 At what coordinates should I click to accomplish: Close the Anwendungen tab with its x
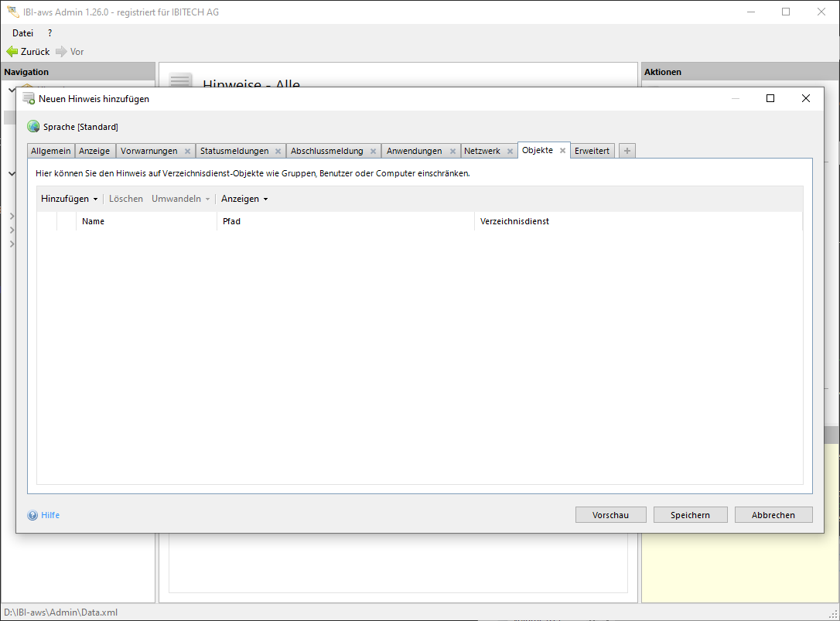click(452, 152)
